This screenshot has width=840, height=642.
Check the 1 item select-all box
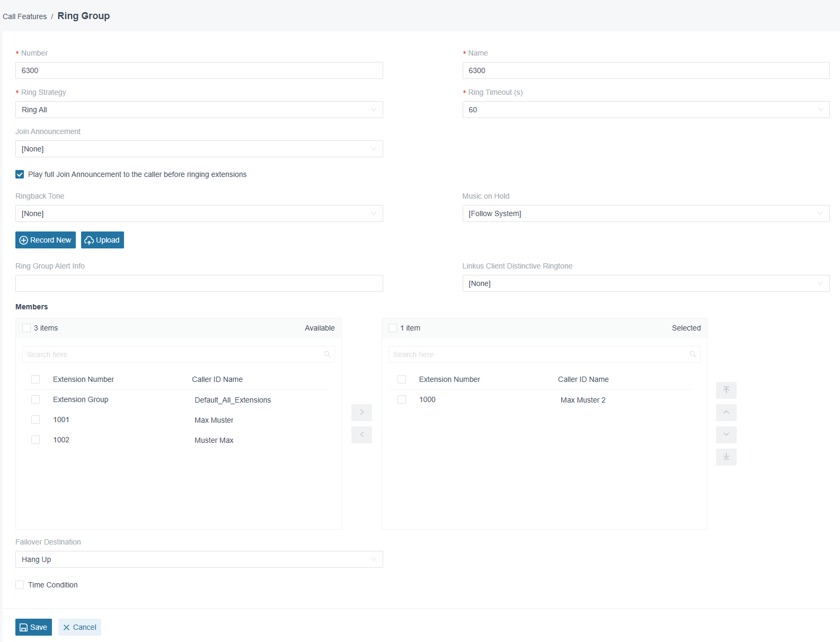click(393, 328)
